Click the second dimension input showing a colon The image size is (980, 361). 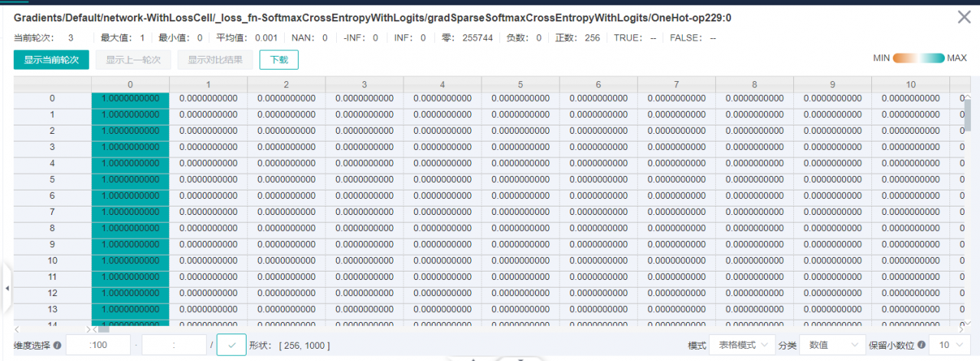(174, 346)
